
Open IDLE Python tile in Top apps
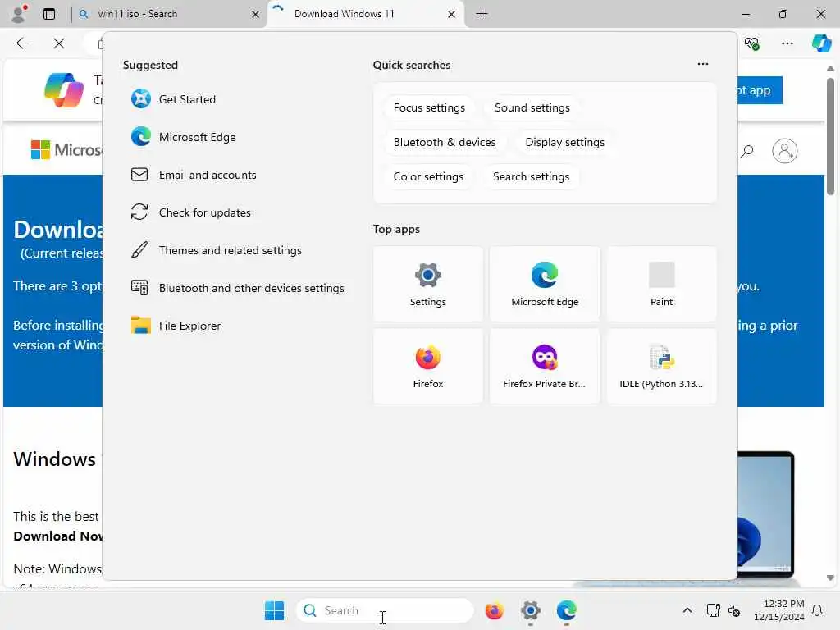(661, 366)
